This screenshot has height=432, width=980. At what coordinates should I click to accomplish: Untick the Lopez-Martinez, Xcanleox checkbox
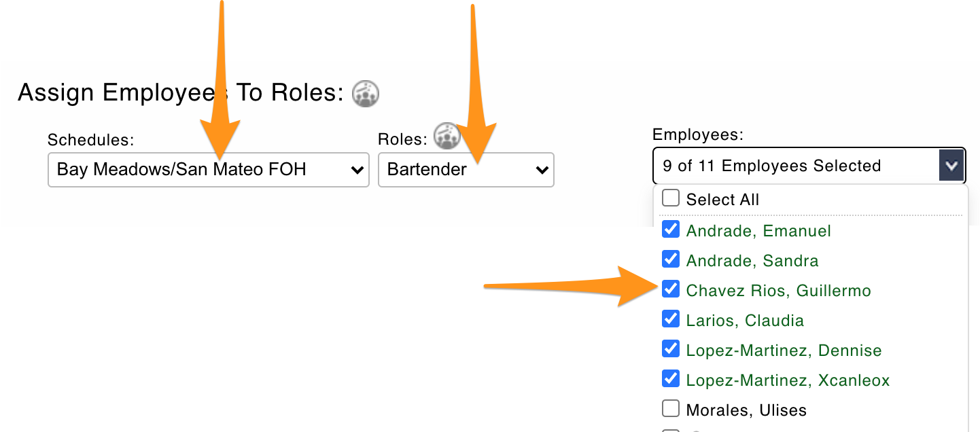click(x=671, y=379)
